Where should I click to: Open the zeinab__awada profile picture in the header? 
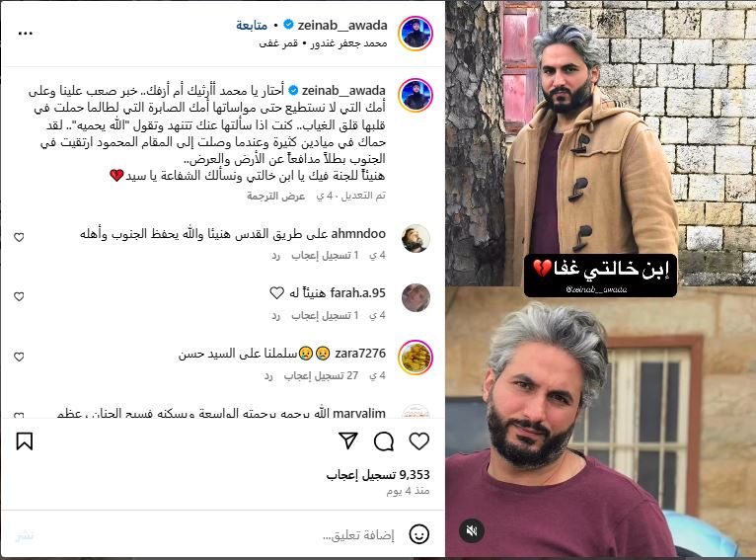416,34
